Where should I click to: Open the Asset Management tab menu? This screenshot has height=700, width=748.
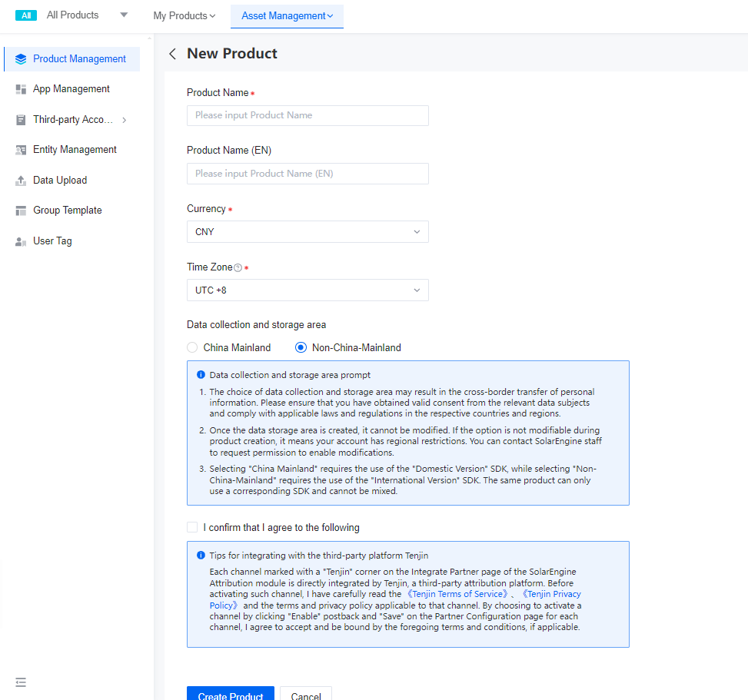[287, 16]
